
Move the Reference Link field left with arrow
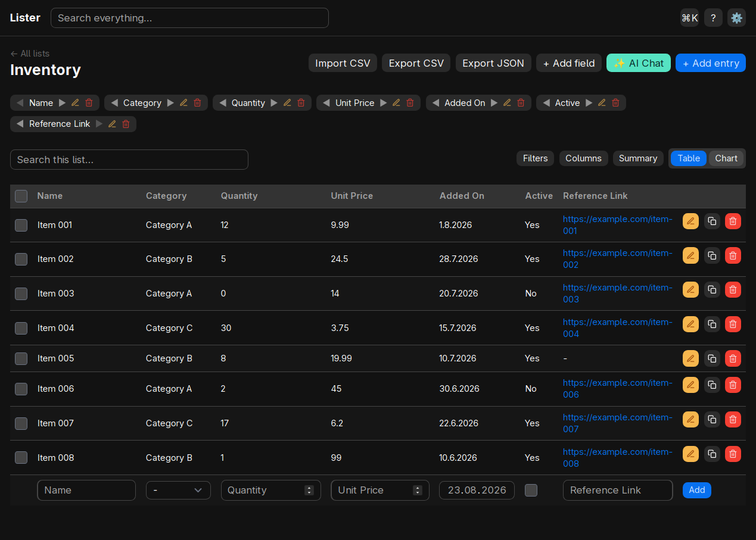(x=20, y=124)
